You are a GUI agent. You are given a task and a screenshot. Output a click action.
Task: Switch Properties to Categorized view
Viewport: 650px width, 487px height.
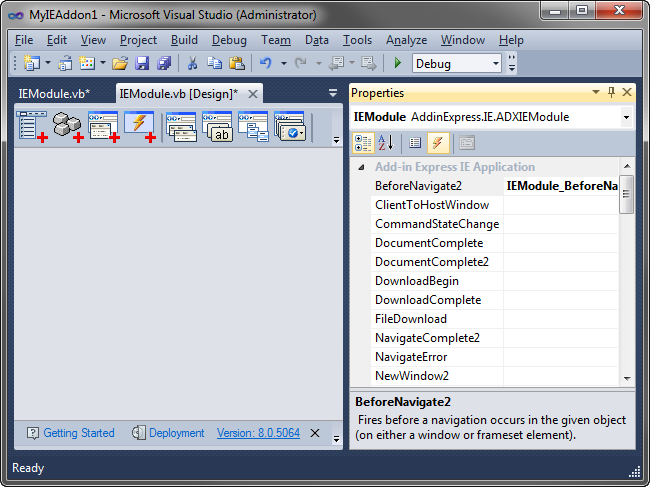pyautogui.click(x=363, y=143)
